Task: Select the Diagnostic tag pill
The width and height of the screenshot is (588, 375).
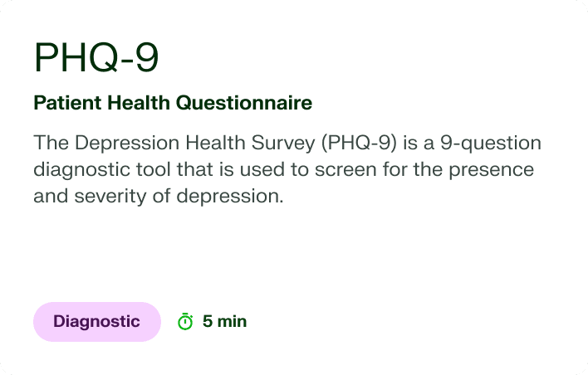Action: point(97,322)
